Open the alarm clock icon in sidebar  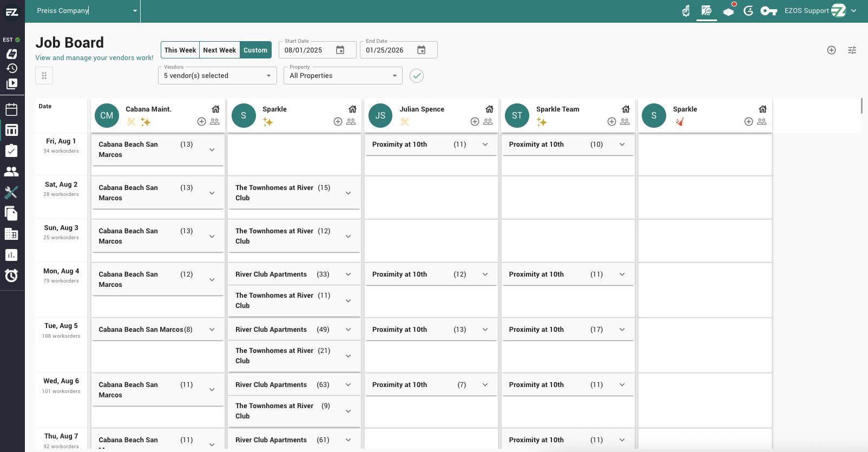click(x=11, y=276)
